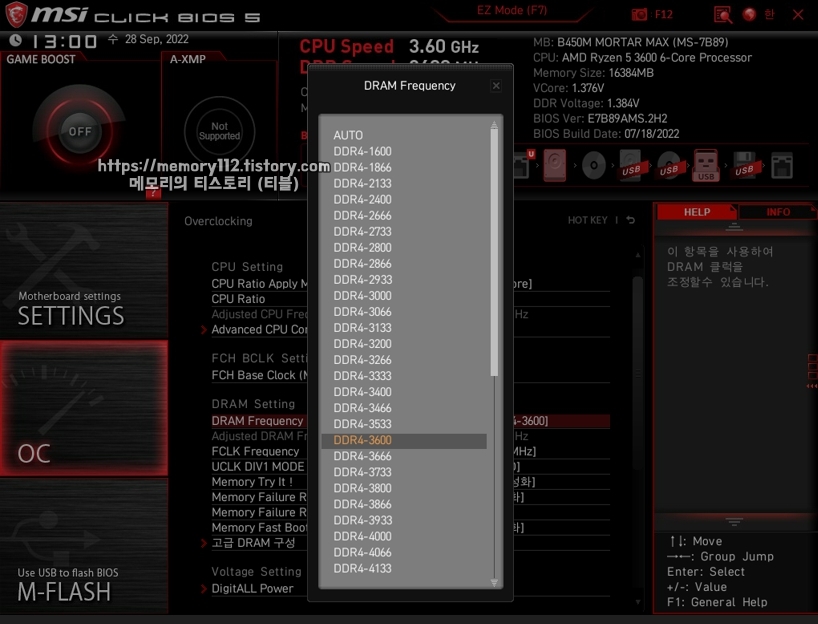818x624 pixels.
Task: Select DRAM Frequency setting row
Action: click(x=411, y=421)
